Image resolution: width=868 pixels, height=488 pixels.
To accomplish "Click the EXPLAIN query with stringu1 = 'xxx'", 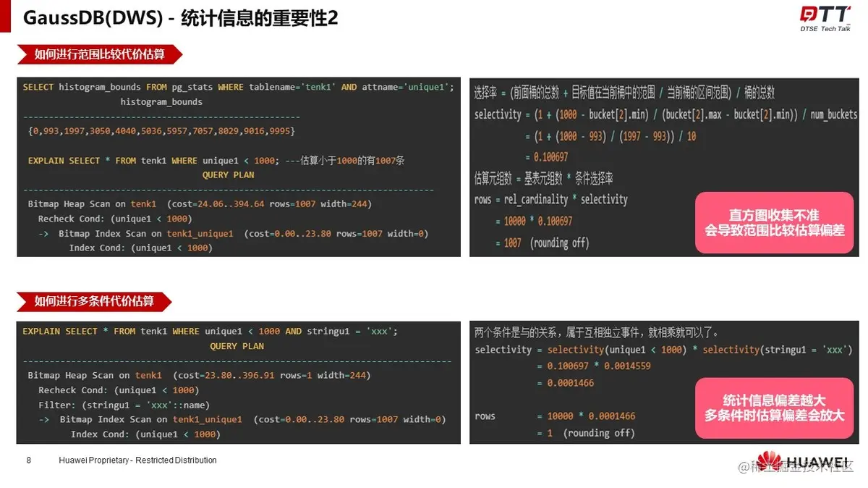I will 210,331.
